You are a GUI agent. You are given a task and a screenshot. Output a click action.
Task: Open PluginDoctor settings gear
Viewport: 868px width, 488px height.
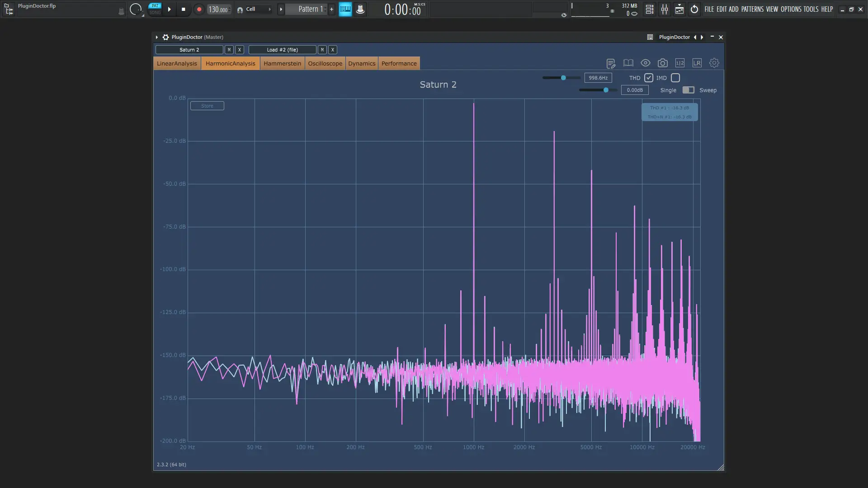714,63
